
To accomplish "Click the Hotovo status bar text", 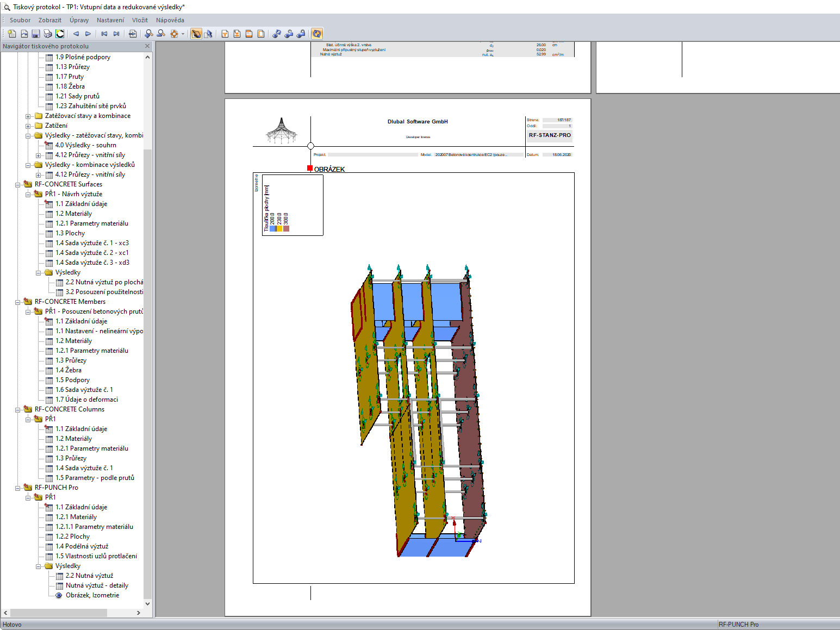I will tap(12, 625).
